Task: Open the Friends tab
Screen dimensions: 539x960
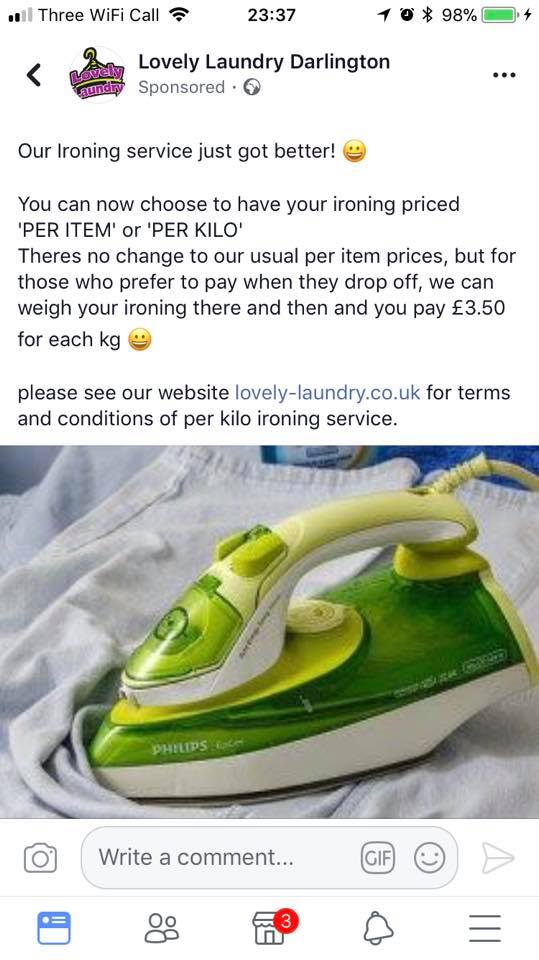Action: coord(162,928)
